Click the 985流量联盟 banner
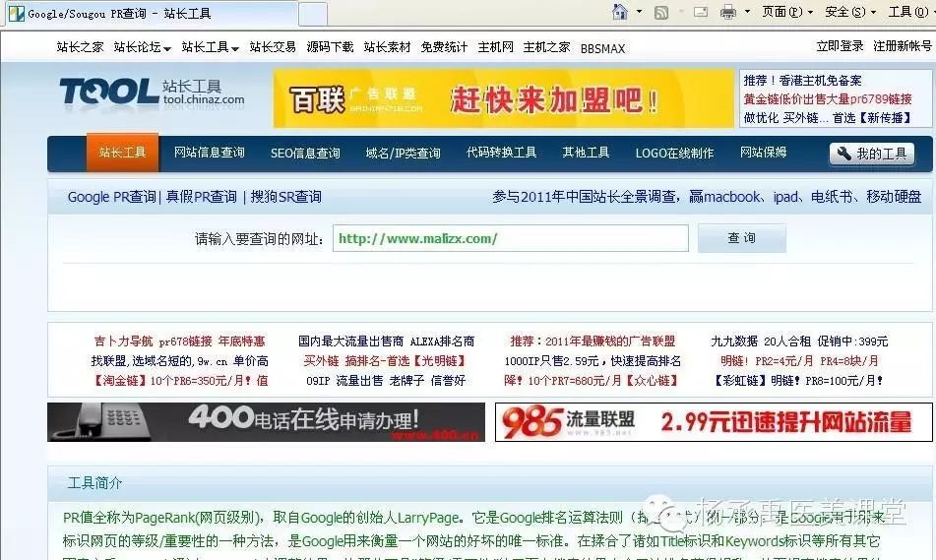936x560 pixels. click(x=714, y=422)
